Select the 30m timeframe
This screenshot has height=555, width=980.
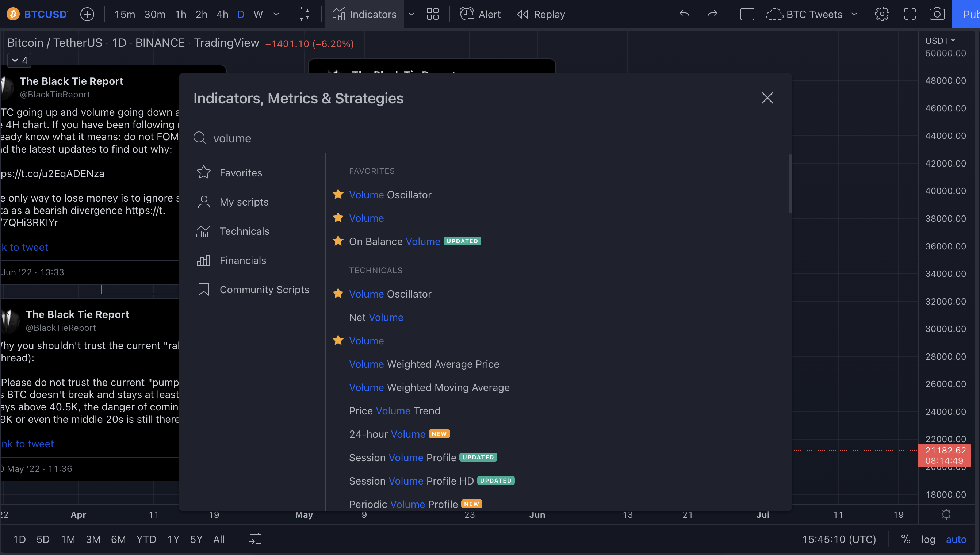click(155, 14)
